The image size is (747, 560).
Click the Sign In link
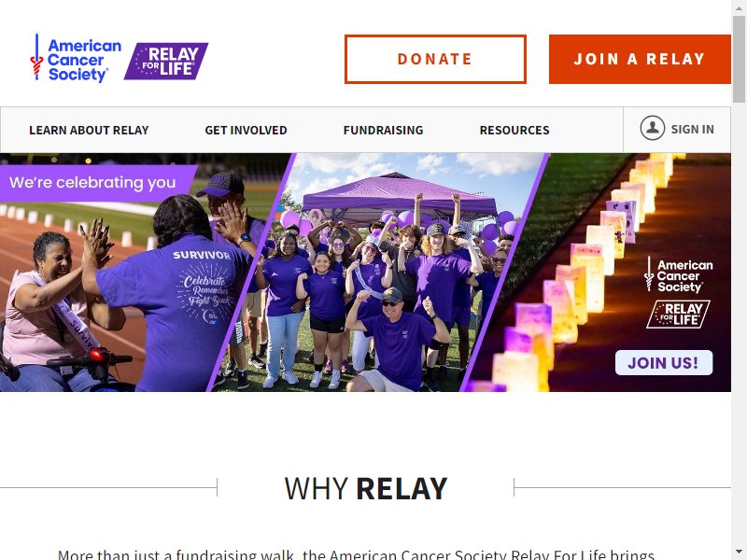692,129
